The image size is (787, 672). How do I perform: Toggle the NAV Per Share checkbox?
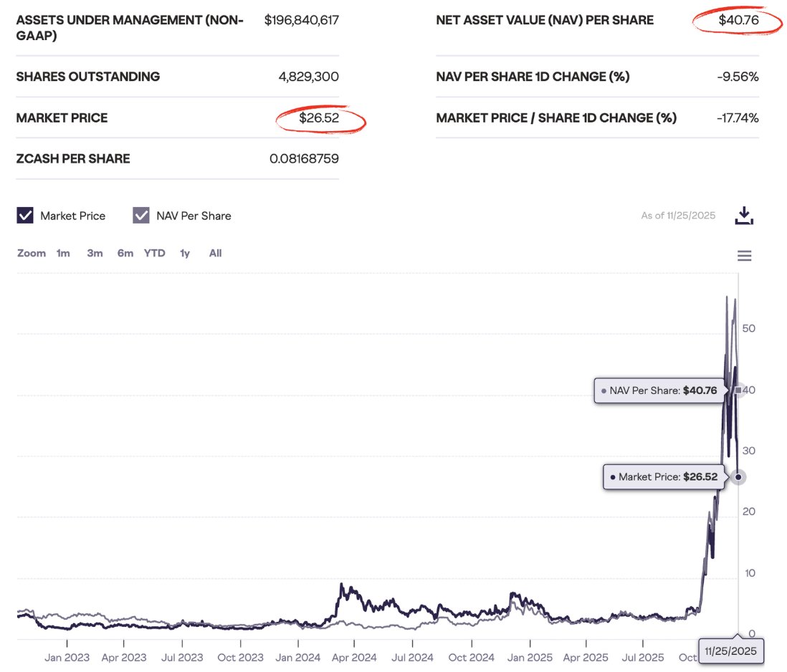(x=141, y=216)
